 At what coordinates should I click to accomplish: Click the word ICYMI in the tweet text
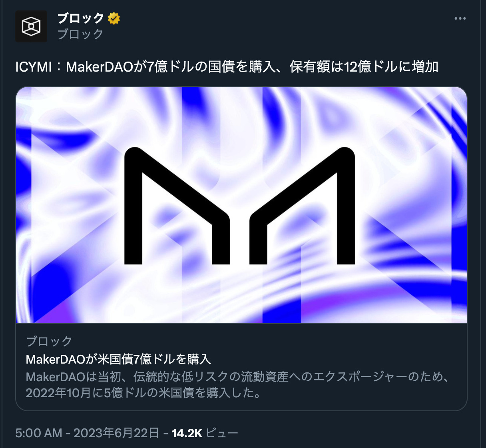point(34,67)
